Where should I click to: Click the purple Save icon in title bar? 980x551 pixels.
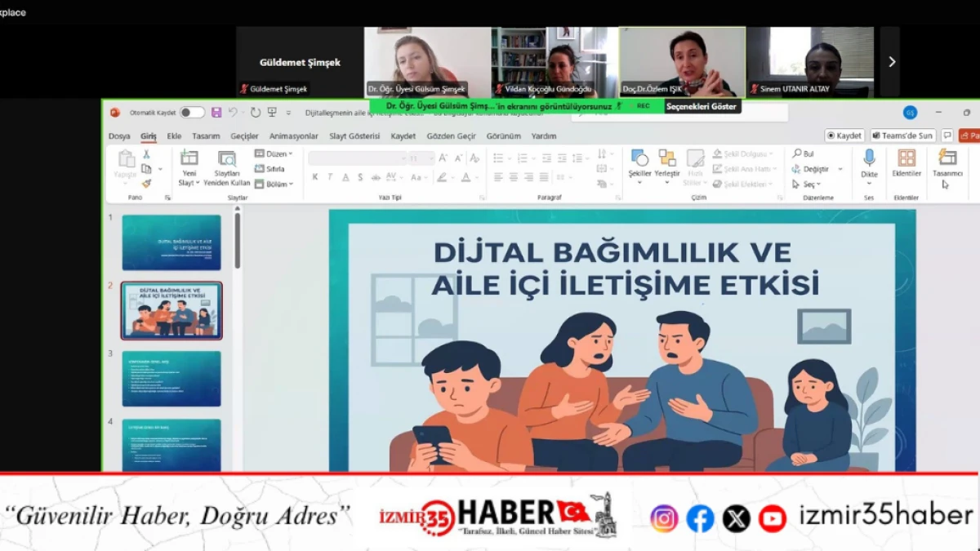(x=216, y=113)
